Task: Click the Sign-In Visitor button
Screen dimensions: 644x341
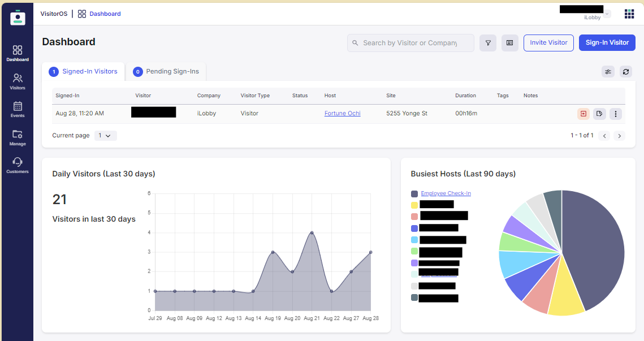Action: coord(607,43)
